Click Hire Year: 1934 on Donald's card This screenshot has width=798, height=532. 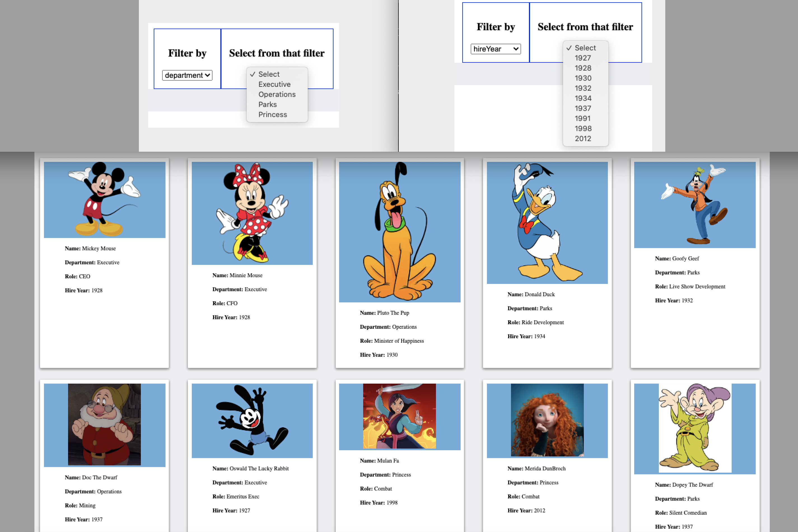coord(526,337)
